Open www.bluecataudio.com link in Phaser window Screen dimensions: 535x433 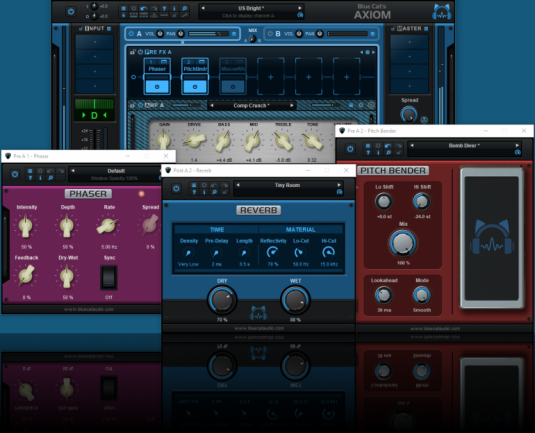(x=88, y=309)
